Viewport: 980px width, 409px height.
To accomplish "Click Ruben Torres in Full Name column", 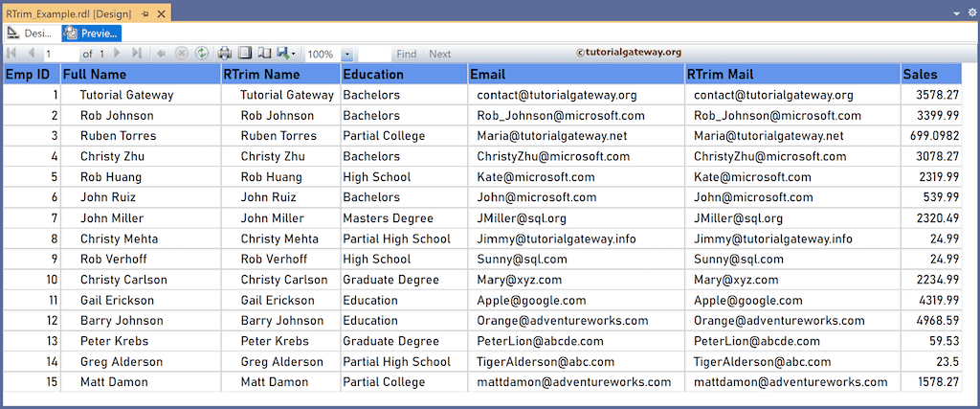I will 118,136.
